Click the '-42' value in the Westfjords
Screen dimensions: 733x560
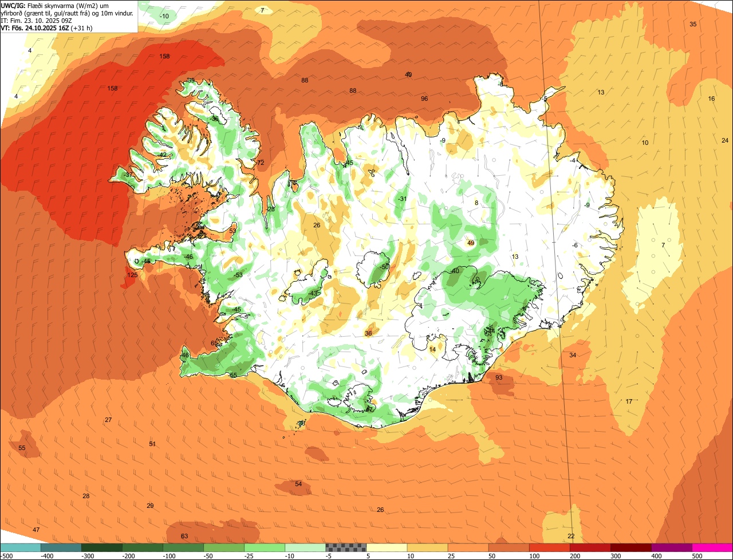pos(162,155)
